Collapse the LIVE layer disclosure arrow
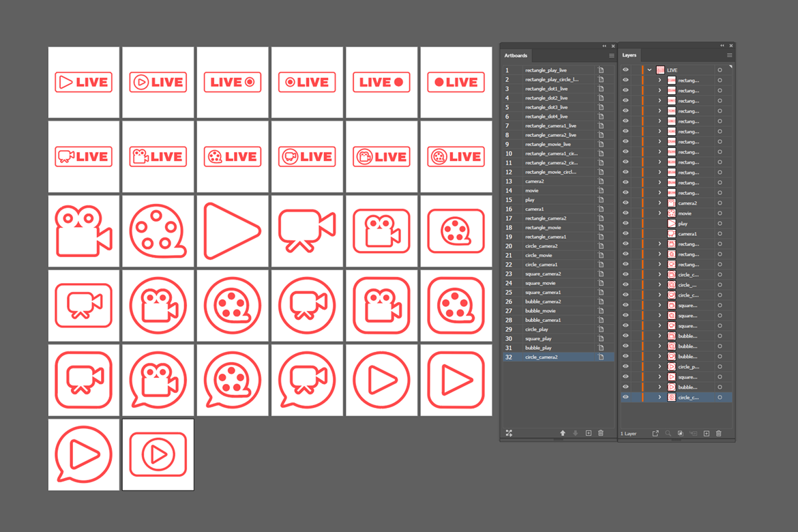Screen dimensions: 798x532 point(649,70)
